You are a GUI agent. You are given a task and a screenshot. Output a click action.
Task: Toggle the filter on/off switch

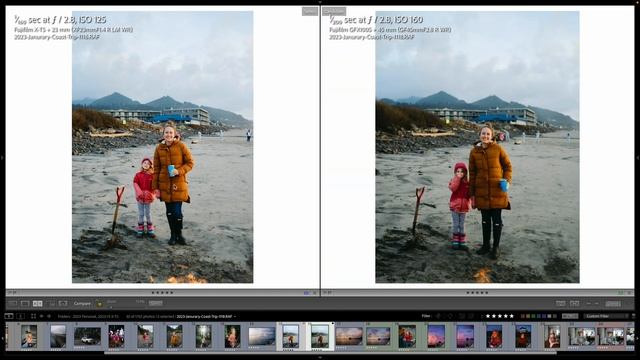[x=633, y=316]
